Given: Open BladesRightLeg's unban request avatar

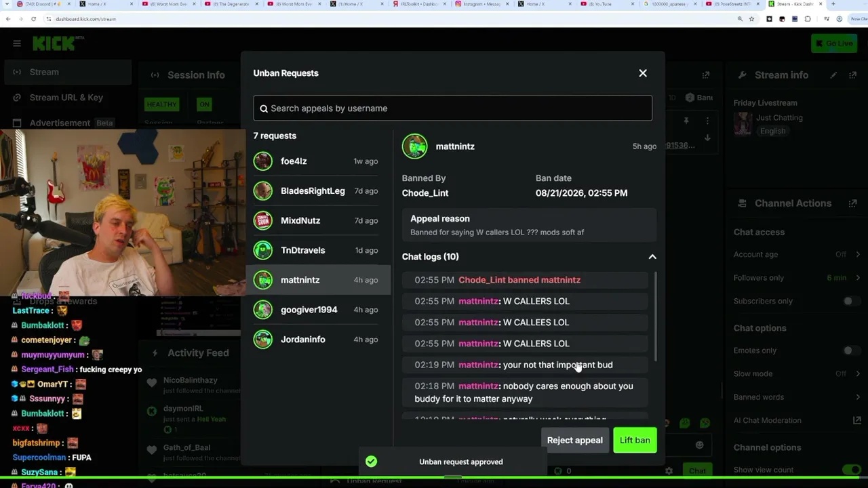Looking at the screenshot, I should (x=263, y=191).
